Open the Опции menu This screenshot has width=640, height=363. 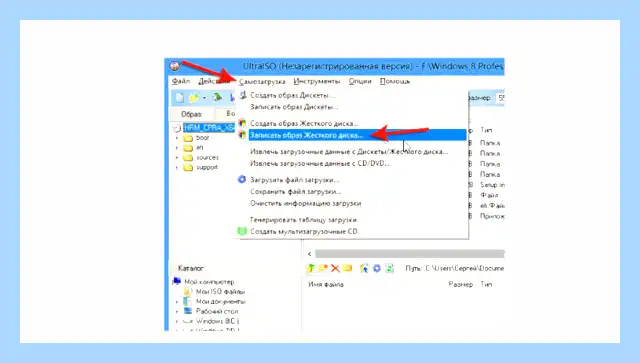(360, 81)
